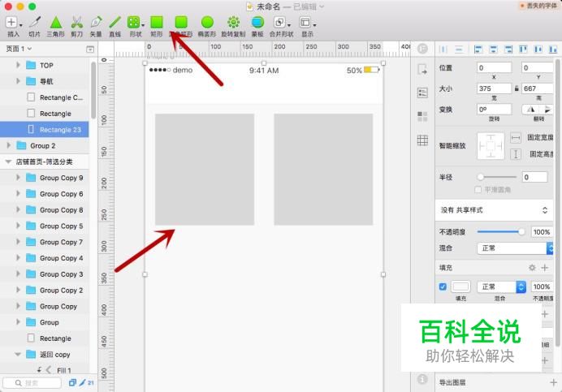The height and width of the screenshot is (392, 562).
Task: Select the Rectangle C... layer
Action: 45,97
